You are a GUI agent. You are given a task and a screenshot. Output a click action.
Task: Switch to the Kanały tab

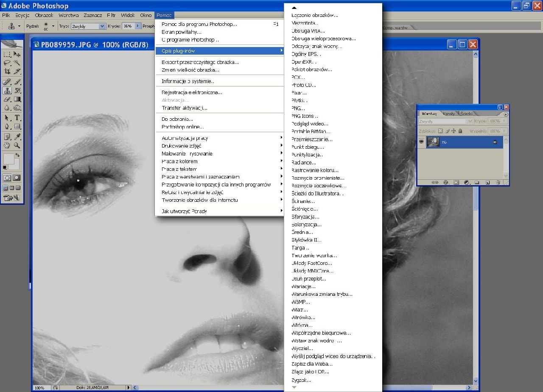click(448, 114)
